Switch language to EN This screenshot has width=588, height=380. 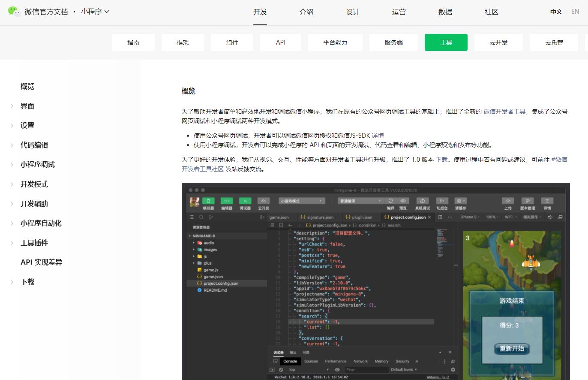[575, 12]
